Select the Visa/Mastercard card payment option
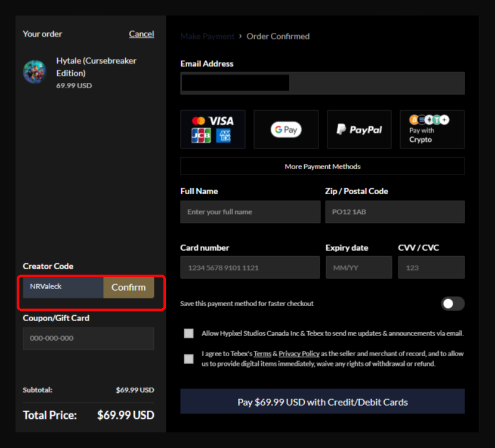495x448 pixels. tap(213, 129)
